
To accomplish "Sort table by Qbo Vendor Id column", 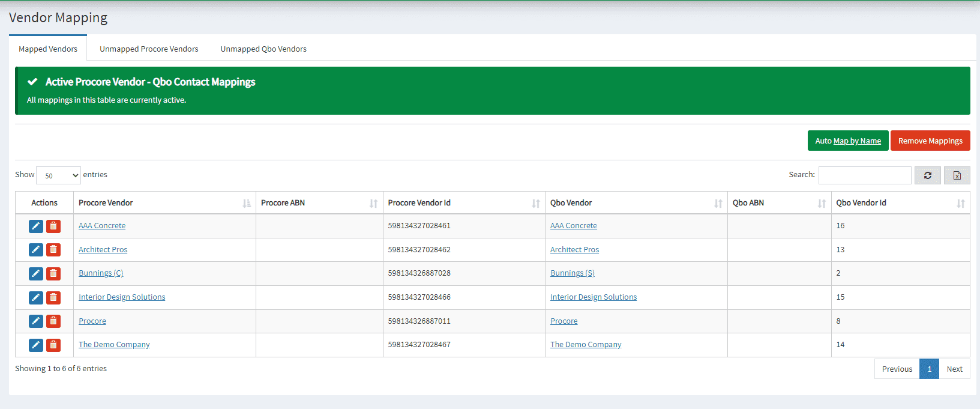I will click(x=900, y=203).
